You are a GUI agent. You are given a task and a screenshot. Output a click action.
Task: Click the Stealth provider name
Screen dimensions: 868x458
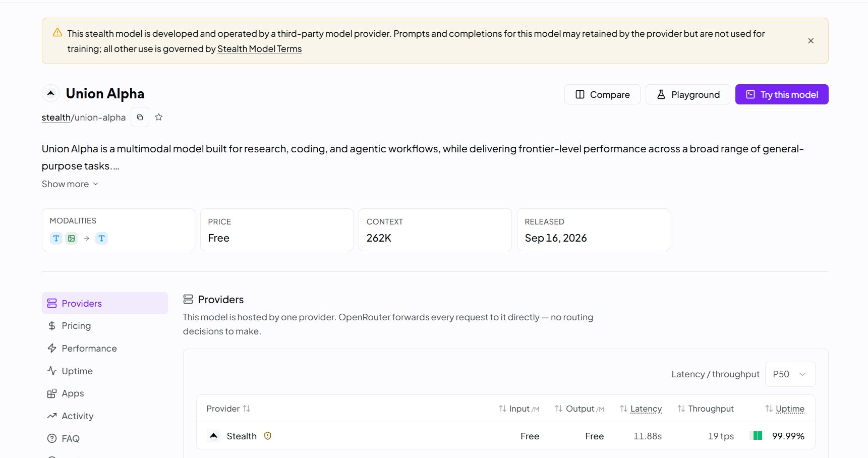242,436
